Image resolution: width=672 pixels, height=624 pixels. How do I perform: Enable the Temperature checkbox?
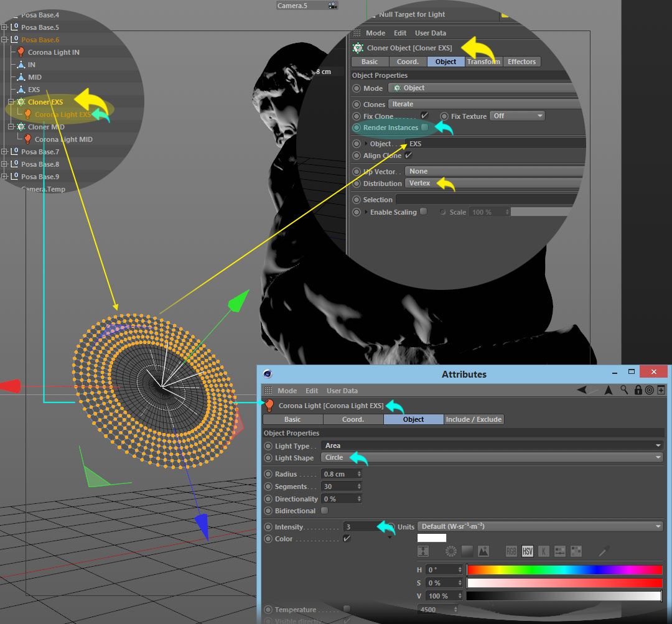coord(347,609)
